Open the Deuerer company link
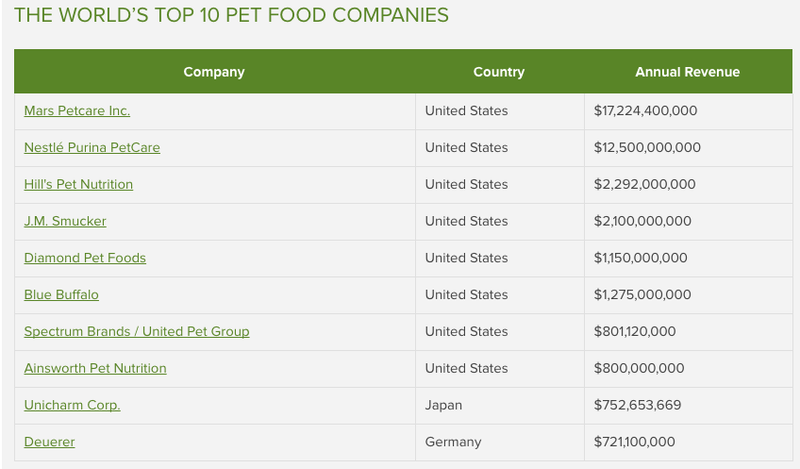 tap(49, 441)
